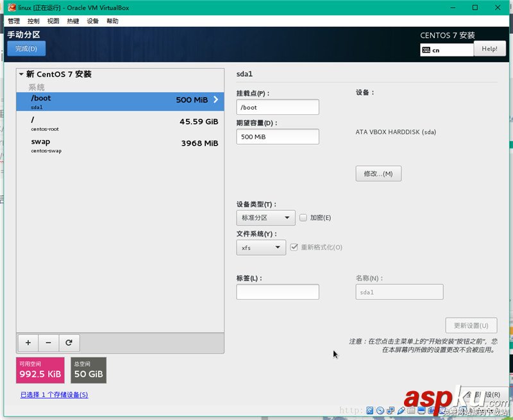Open the 帮助 menu
Screen dimensions: 513x420
pos(112,21)
